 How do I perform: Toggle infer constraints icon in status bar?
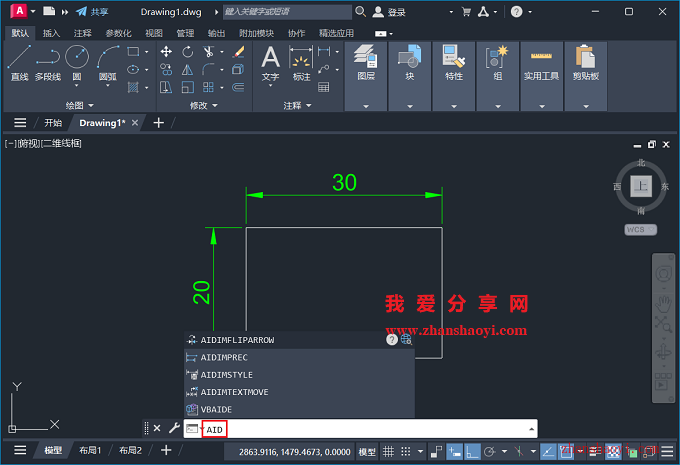tap(436, 452)
